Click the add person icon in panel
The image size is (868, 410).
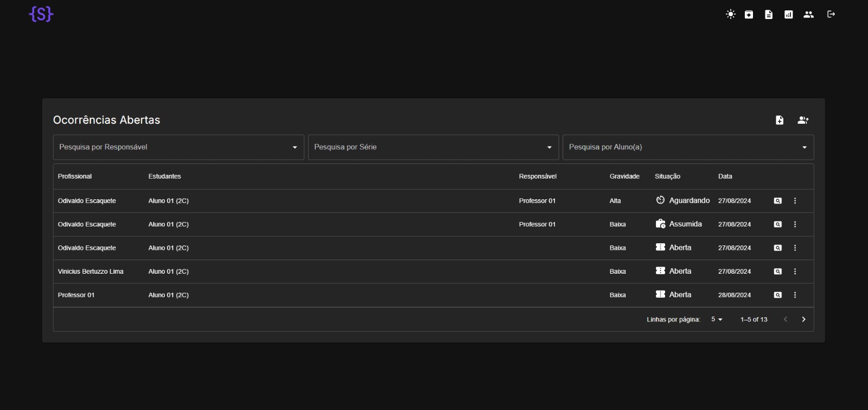(803, 120)
